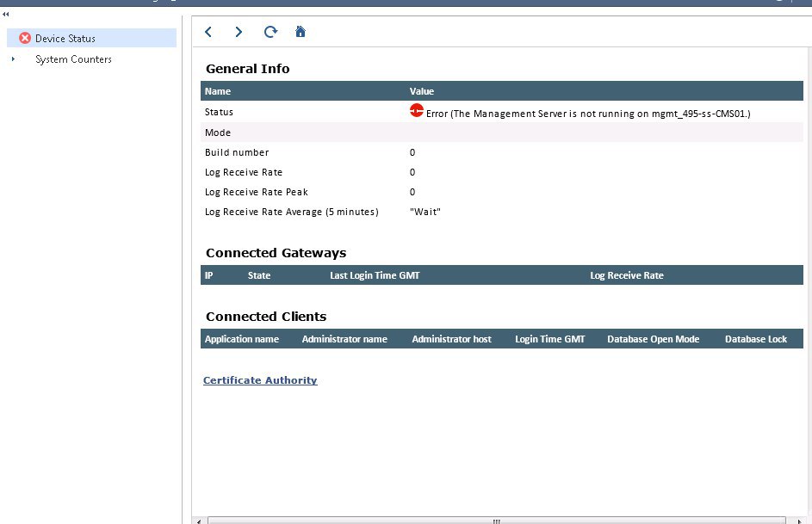Click the Name column header
This screenshot has width=812, height=524.
(x=218, y=91)
